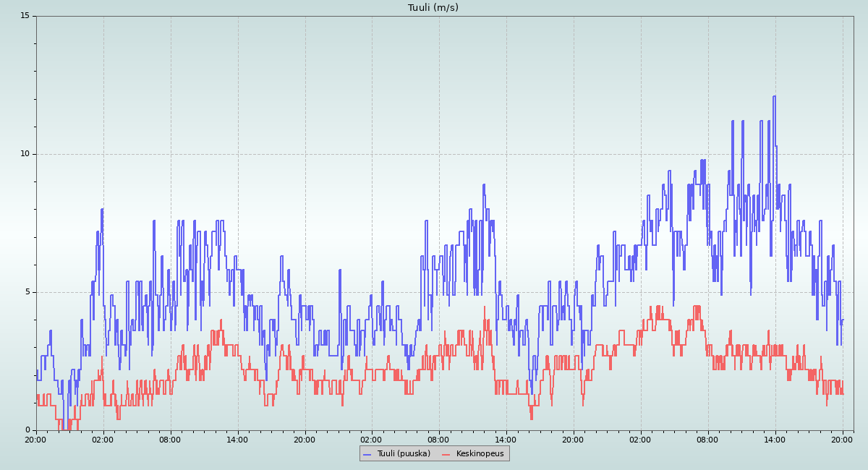Screen dimensions: 868x470
Task: Click the 0 label on the y-axis
Action: (x=27, y=430)
